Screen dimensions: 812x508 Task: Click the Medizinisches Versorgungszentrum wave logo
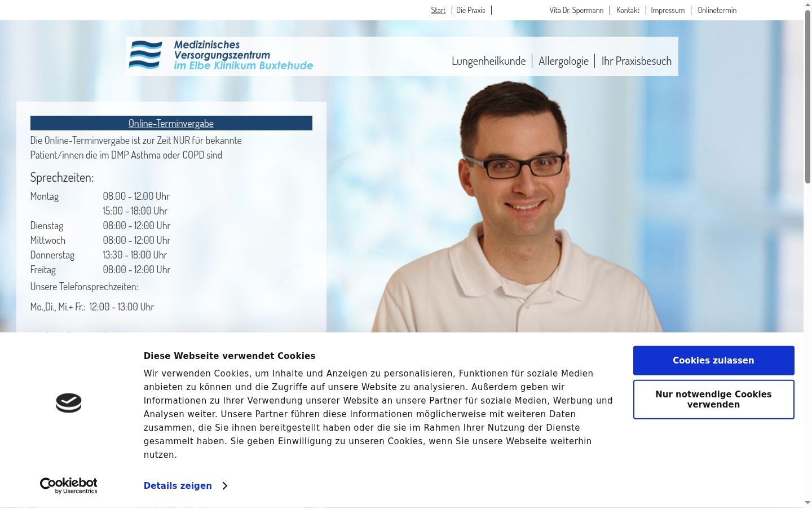coord(221,55)
